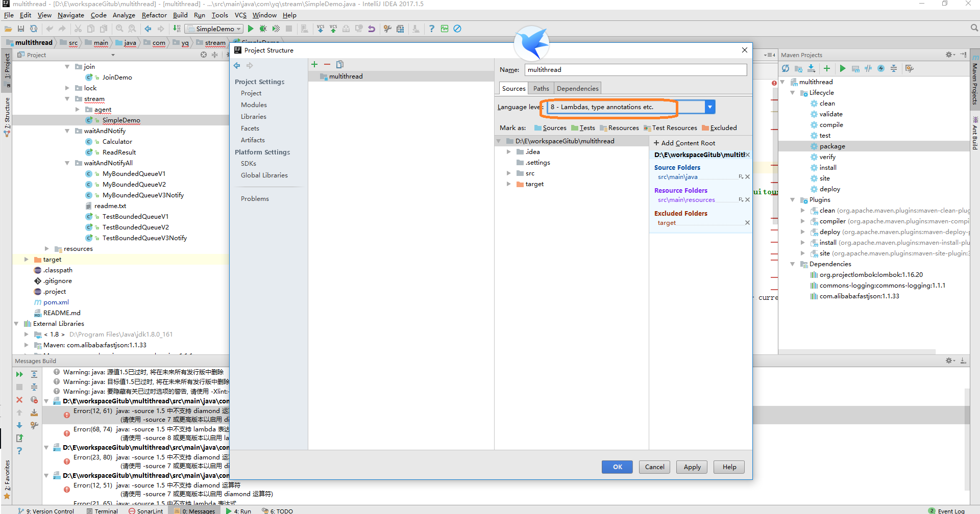The image size is (980, 514).
Task: Mark as Tests button
Action: [x=583, y=128]
